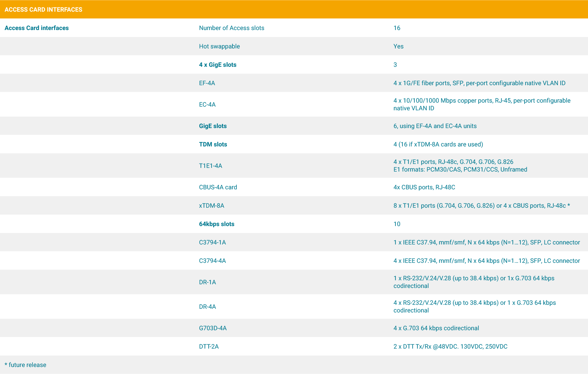This screenshot has height=374, width=588.
Task: Click the DTT-2A card name
Action: pos(209,346)
